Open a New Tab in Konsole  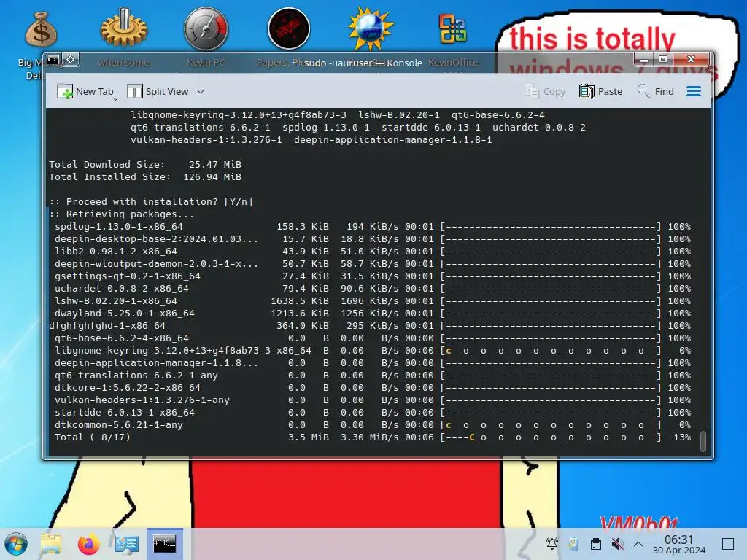coord(85,91)
